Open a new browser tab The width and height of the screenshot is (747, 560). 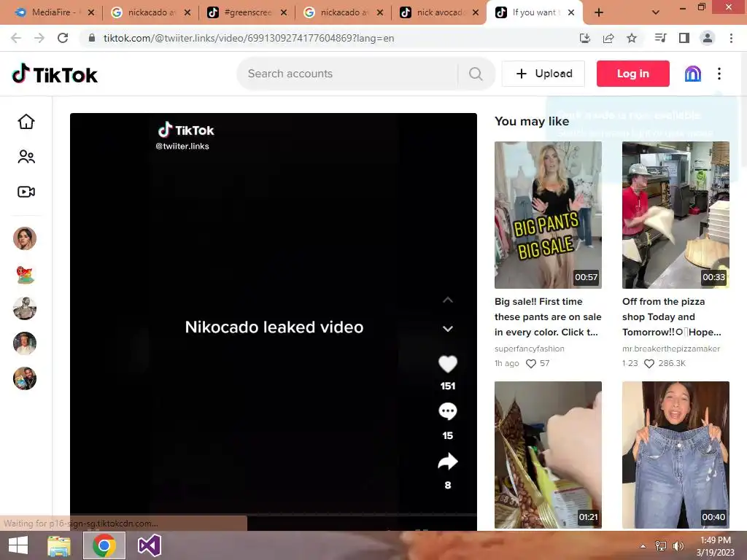[599, 12]
